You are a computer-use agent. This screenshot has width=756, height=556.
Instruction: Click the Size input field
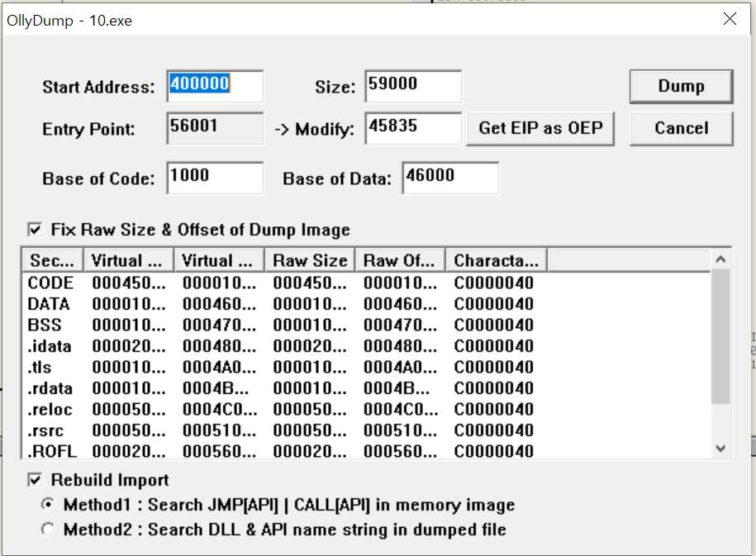point(413,86)
